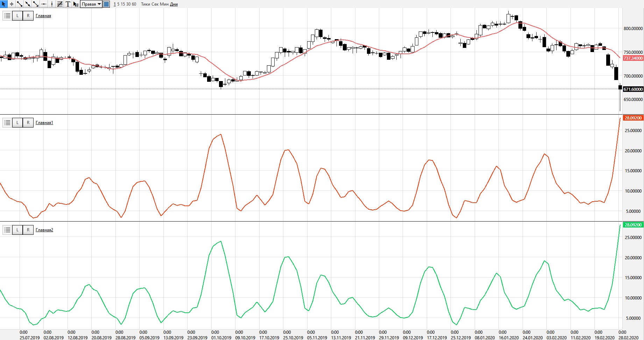Switch timeframe to Мин
Viewport: 644px width, 340px height.
point(164,4)
